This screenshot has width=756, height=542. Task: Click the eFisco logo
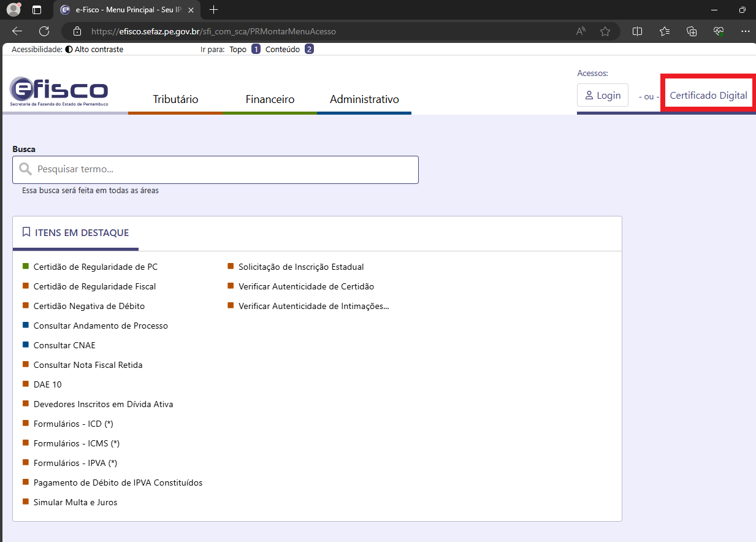coord(59,92)
